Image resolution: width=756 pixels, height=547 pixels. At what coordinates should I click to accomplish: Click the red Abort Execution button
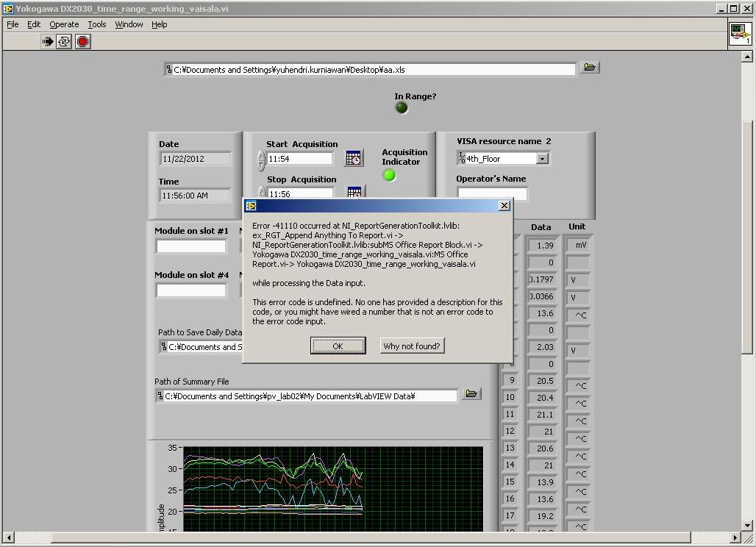click(x=83, y=42)
